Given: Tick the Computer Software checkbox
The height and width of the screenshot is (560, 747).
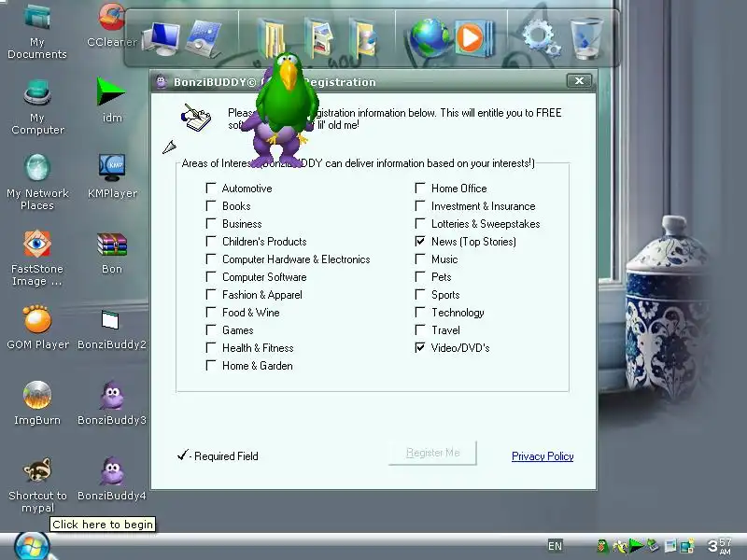Looking at the screenshot, I should 211,276.
